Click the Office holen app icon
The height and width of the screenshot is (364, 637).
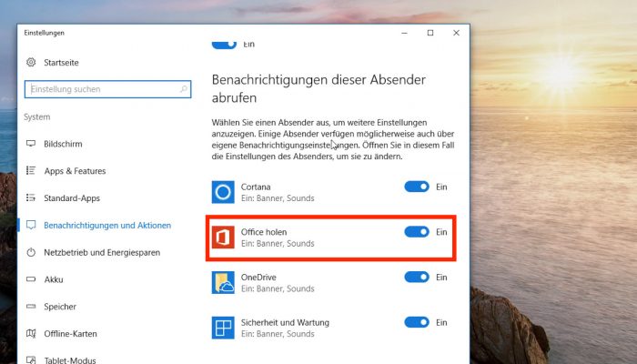223,238
